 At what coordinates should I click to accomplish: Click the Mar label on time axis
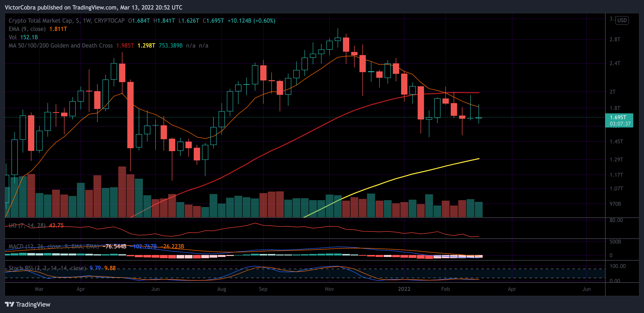tap(39, 289)
